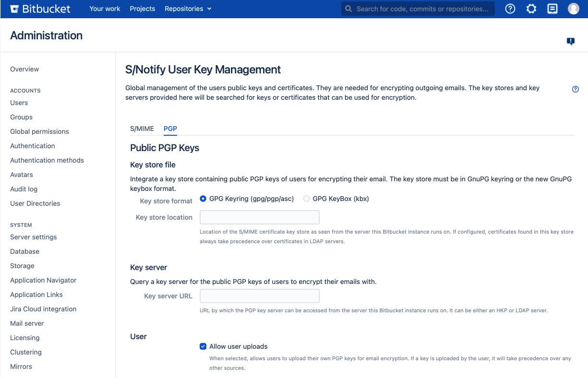The image size is (588, 378).
Task: Go to Your work page
Action: pos(105,9)
